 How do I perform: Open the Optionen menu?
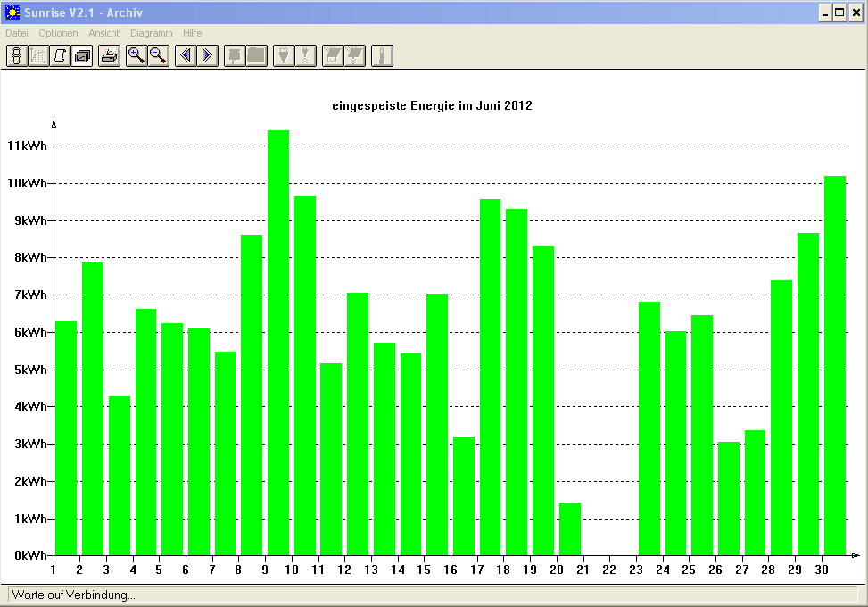click(x=58, y=33)
